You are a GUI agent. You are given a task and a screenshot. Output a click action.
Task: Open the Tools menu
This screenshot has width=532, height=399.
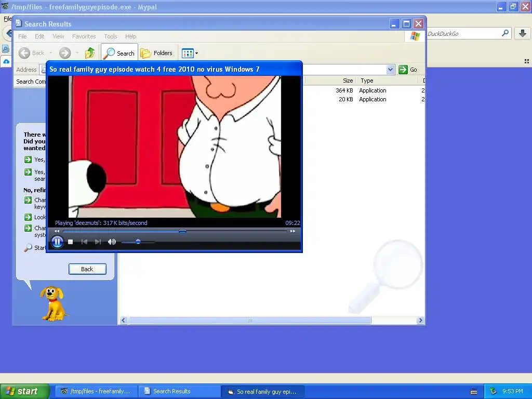(111, 36)
